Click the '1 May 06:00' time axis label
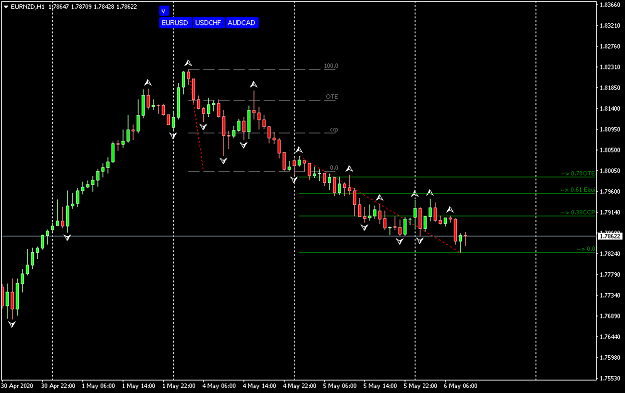 click(98, 386)
